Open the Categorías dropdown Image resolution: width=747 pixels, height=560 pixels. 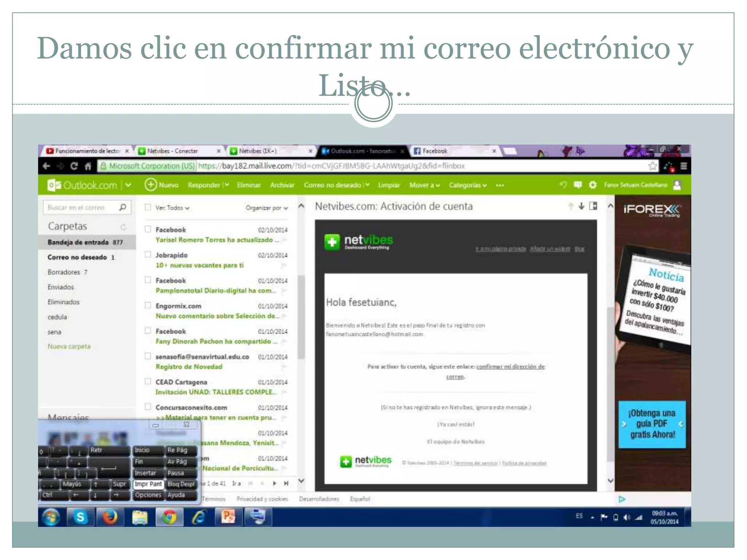(468, 185)
